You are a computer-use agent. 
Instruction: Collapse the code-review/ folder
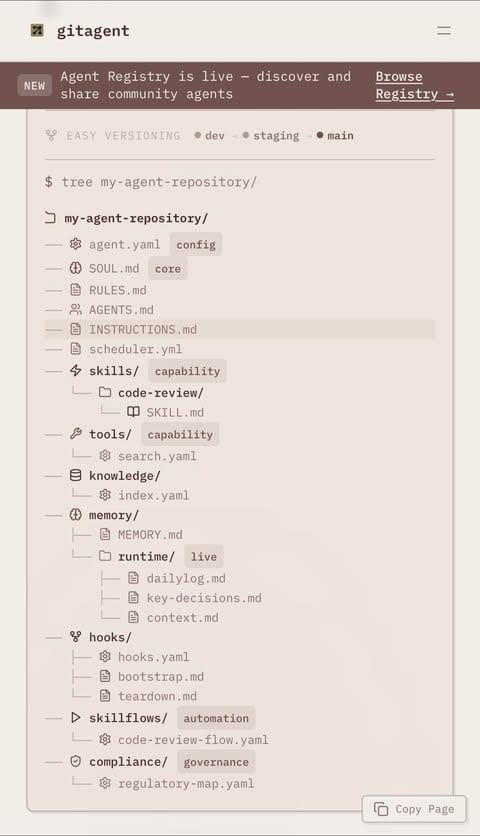tap(151, 392)
